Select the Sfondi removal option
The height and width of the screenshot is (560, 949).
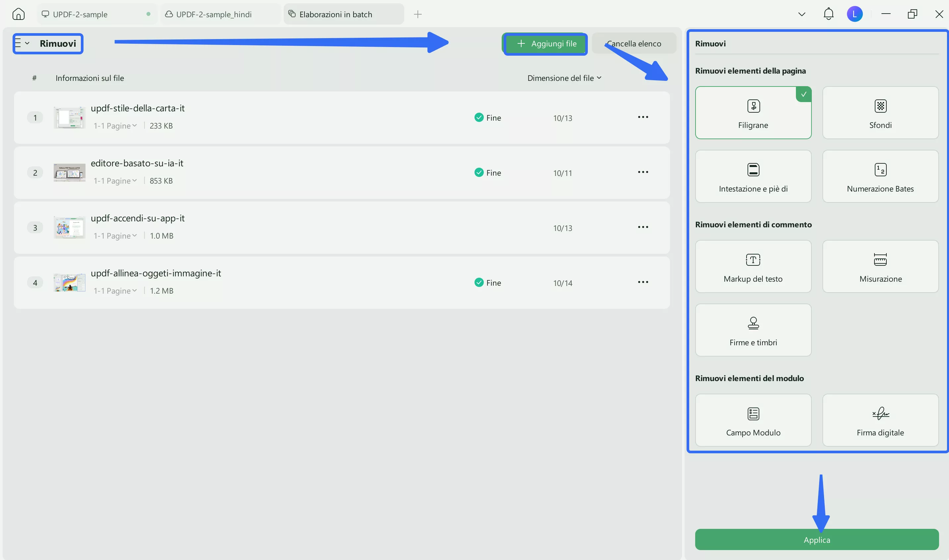click(x=880, y=112)
